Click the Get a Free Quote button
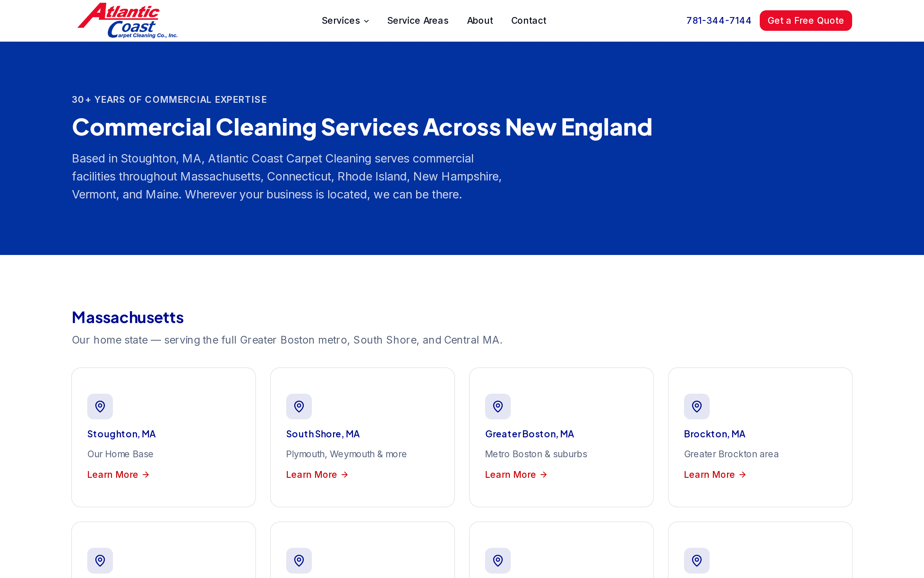The width and height of the screenshot is (924, 578). pyautogui.click(x=806, y=21)
